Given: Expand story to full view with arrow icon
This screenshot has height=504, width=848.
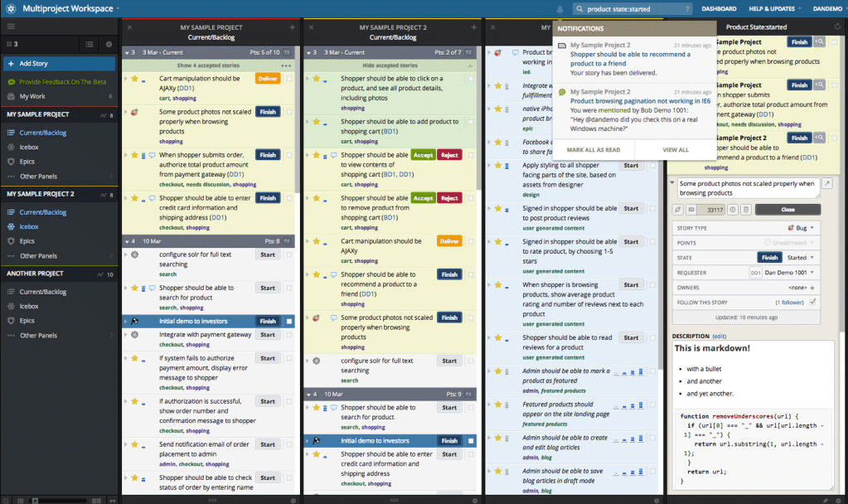Looking at the screenshot, I should pos(827,183).
